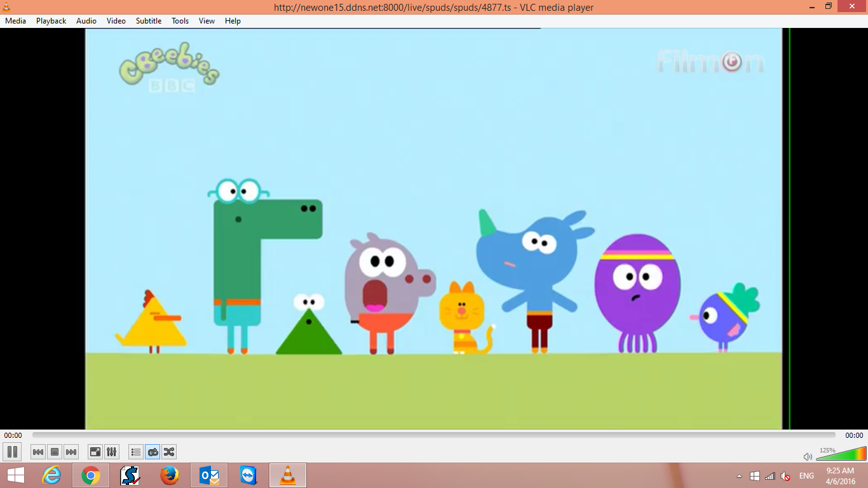Open the muted system volume tray icon
This screenshot has height=488, width=868.
point(786,476)
